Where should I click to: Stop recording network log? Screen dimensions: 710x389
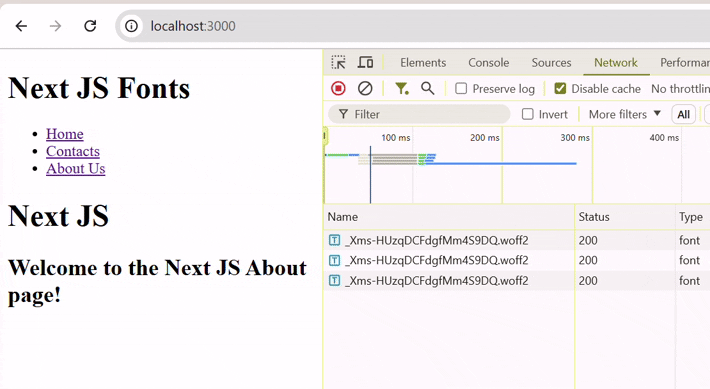[x=338, y=88]
